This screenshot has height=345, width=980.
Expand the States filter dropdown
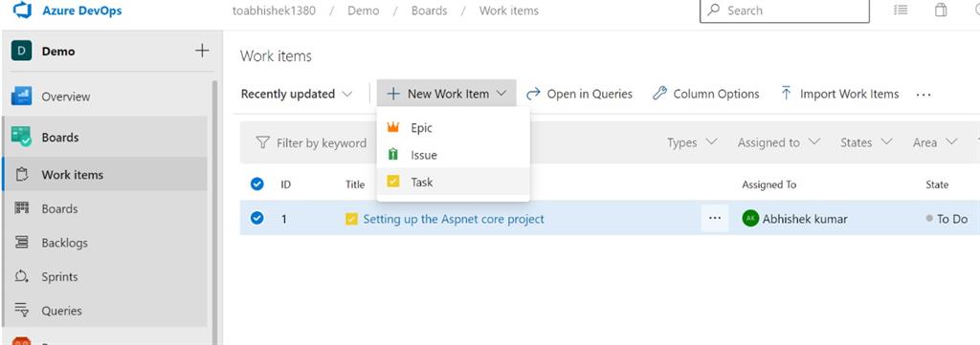866,142
